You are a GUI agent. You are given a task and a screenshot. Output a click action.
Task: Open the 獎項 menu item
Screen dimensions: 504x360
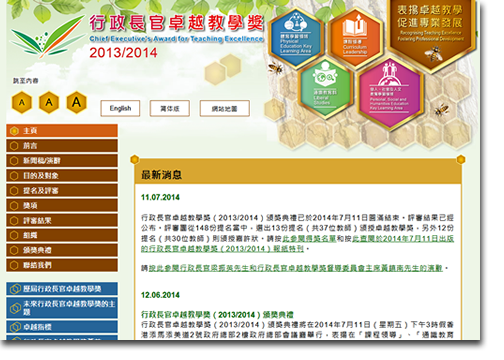[x=62, y=205]
